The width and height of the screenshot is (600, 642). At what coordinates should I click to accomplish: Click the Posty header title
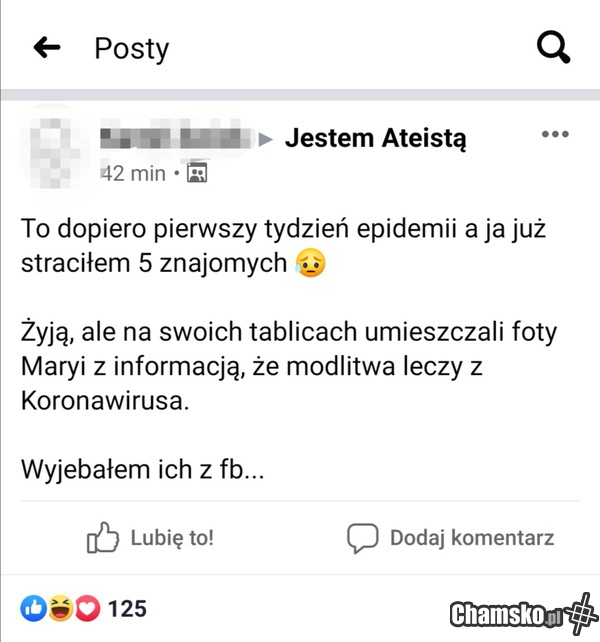(x=131, y=49)
